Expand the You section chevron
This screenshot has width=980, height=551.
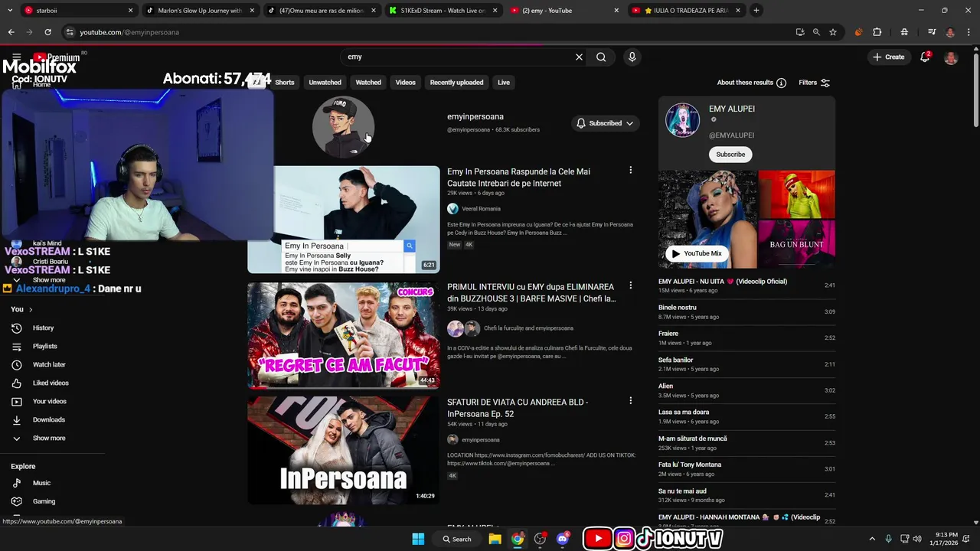tap(31, 309)
